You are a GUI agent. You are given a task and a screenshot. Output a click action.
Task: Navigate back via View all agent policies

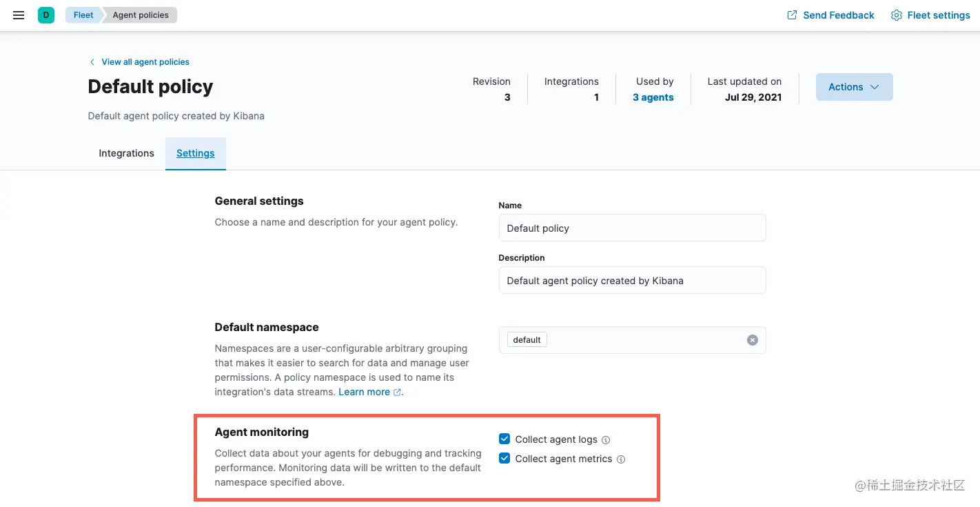click(145, 62)
